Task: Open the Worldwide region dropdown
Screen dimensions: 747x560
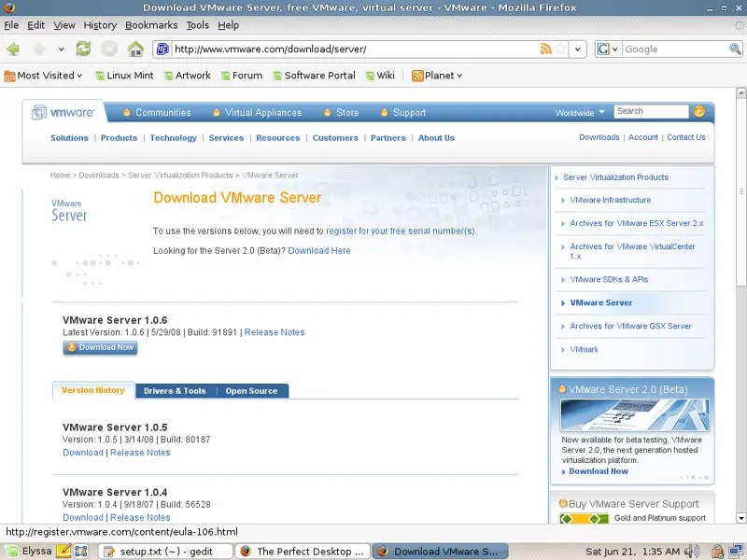Action: (x=580, y=112)
